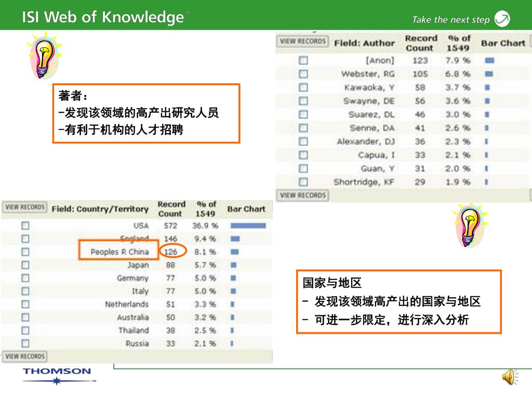
Task: Click the Shortridge, KF author name
Action: pyautogui.click(x=364, y=182)
